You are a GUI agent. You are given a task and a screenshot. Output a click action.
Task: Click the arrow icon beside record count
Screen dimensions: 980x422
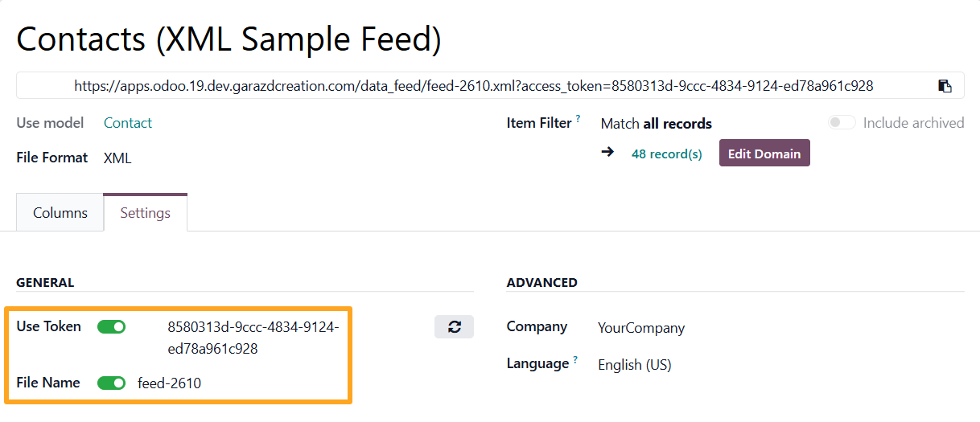[x=607, y=152]
